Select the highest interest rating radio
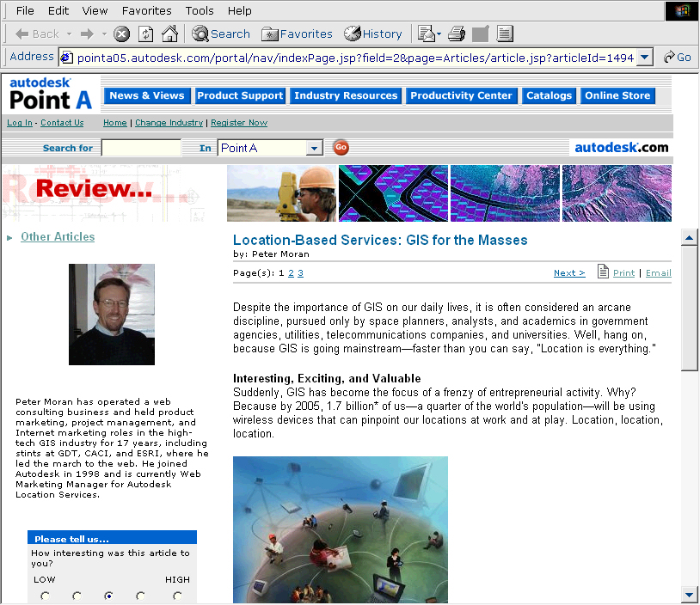 (177, 596)
